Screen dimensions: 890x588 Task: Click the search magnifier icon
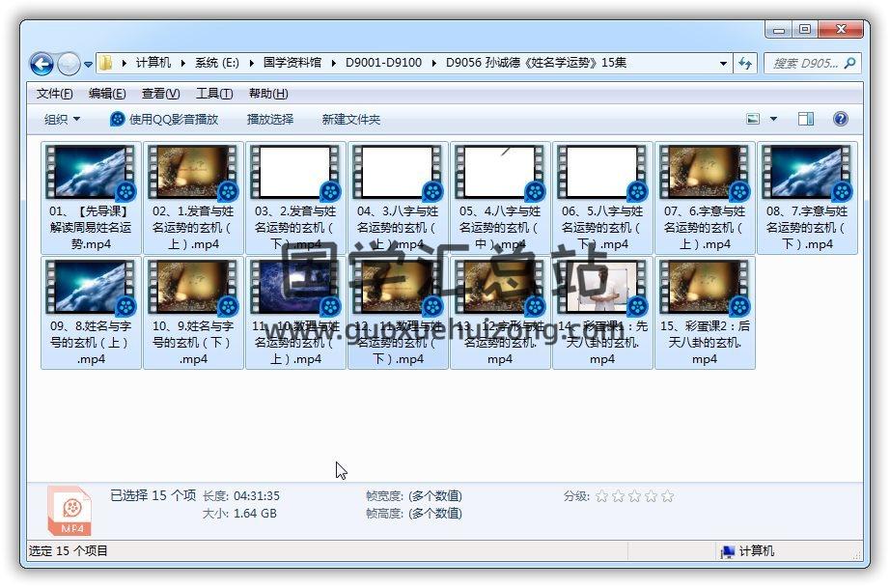point(849,63)
